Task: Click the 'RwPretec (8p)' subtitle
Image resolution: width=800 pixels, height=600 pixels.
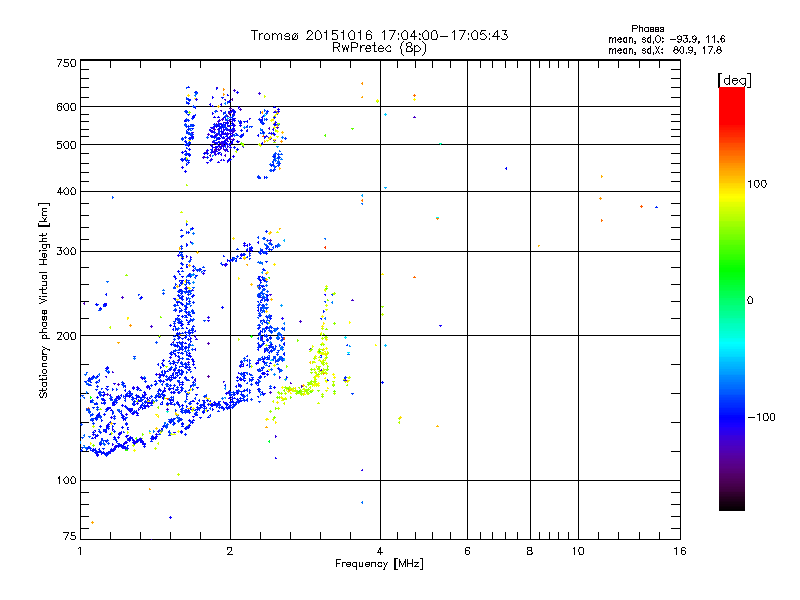Action: click(379, 48)
